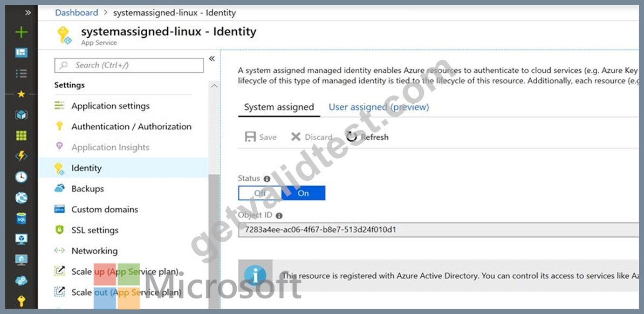Viewport: 644px width, 314px height.
Task: Click the settings menu scrollbar thumb
Action: tap(214, 241)
